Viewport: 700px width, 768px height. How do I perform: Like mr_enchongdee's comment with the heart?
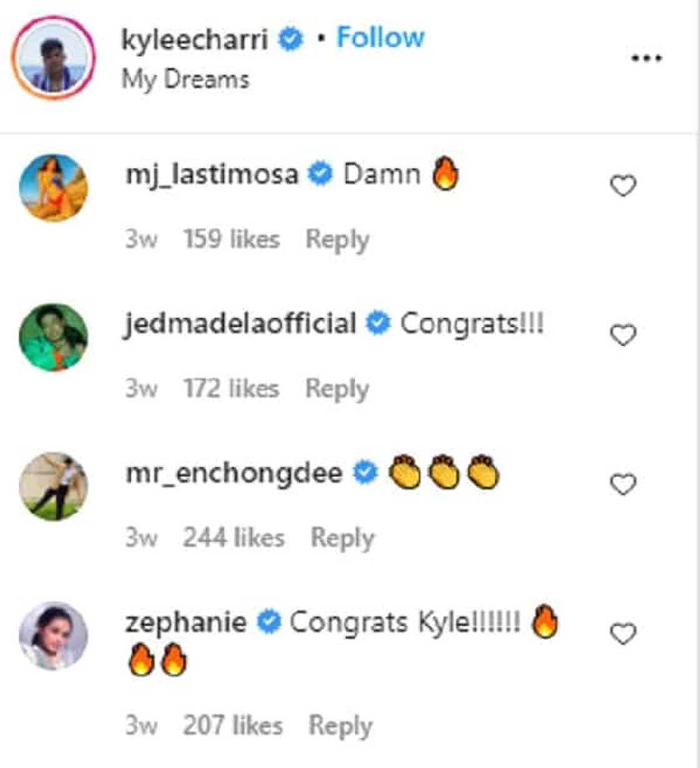pos(622,484)
